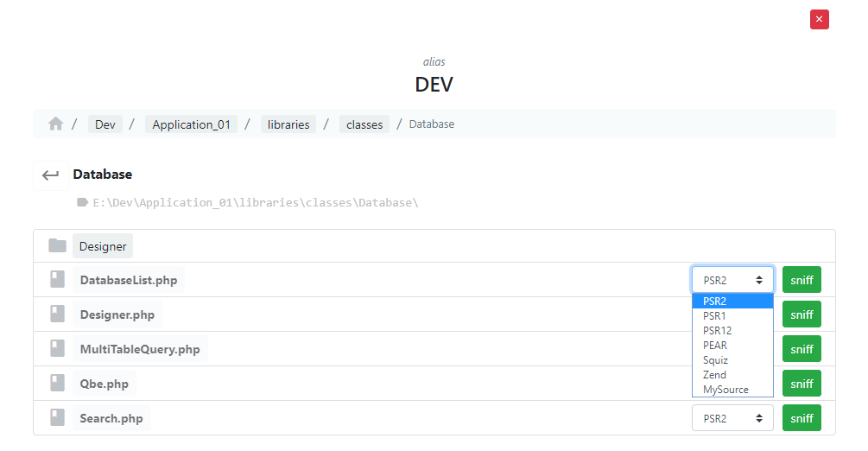Image resolution: width=868 pixels, height=451 pixels.
Task: Open the Designer folder
Action: 103,246
